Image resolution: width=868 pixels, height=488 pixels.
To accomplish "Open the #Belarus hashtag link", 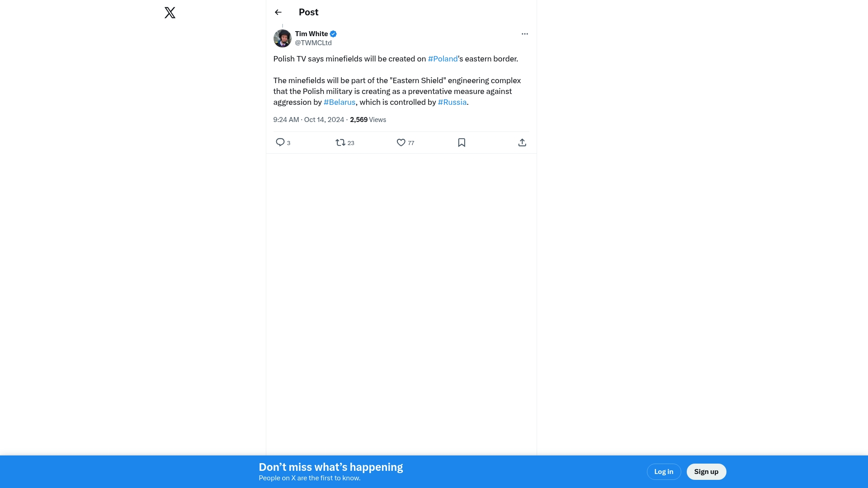I will [340, 102].
